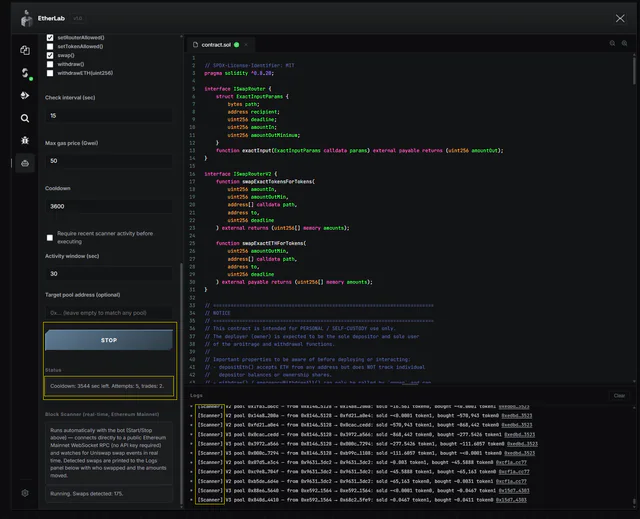Click the file icon on contract.sol tab
The height and width of the screenshot is (519, 640).
coord(196,44)
